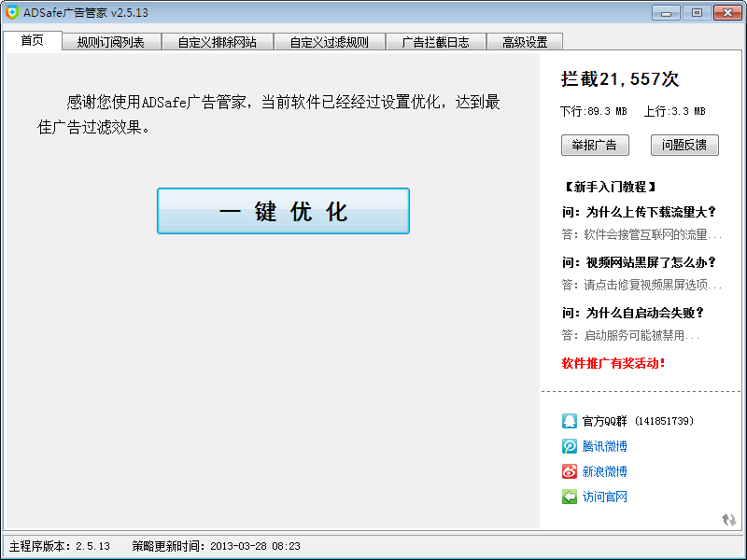Maximize the ADSafe window
Screen dimensions: 747x560
697,13
